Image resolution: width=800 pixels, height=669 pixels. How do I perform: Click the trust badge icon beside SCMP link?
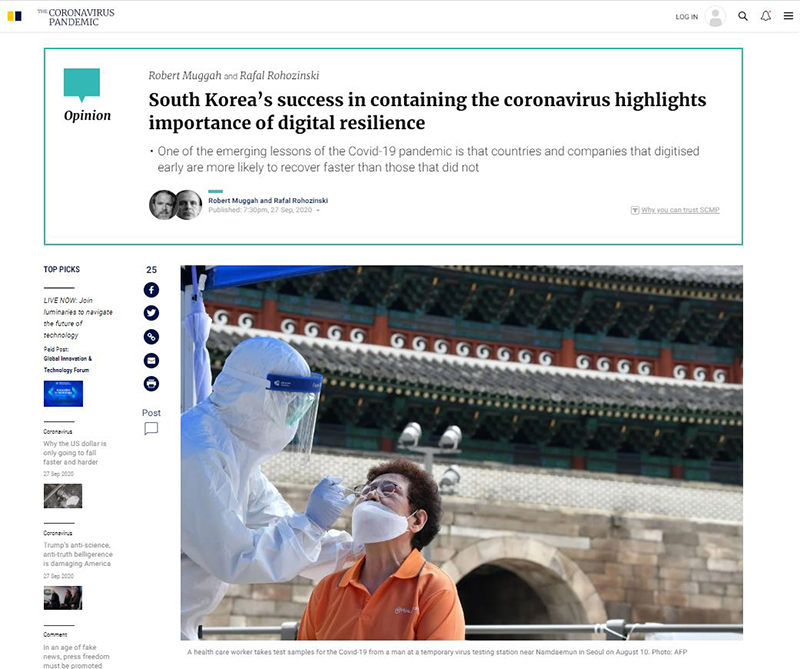635,210
